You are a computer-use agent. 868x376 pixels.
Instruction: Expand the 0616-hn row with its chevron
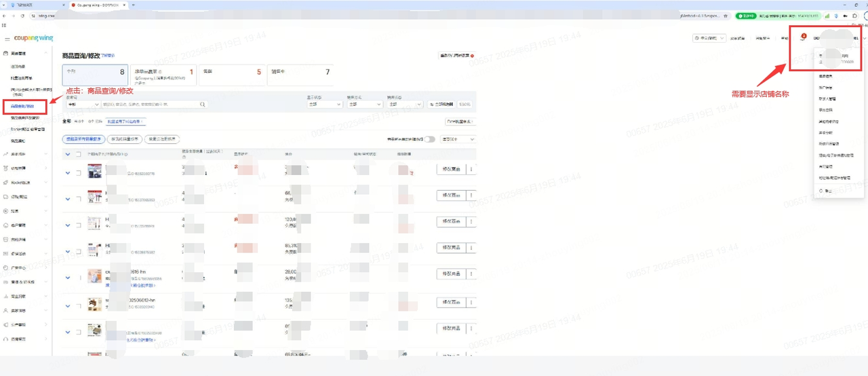(x=68, y=278)
